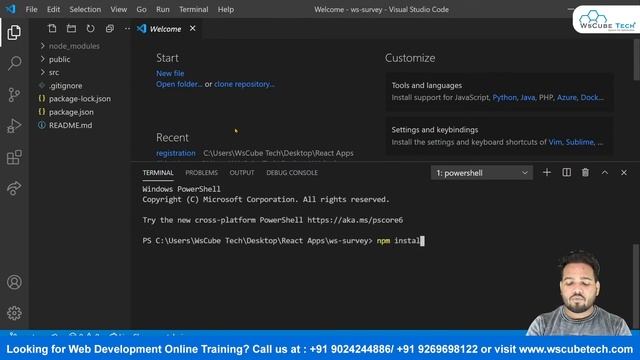
Task: Click the New file link
Action: pyautogui.click(x=170, y=73)
